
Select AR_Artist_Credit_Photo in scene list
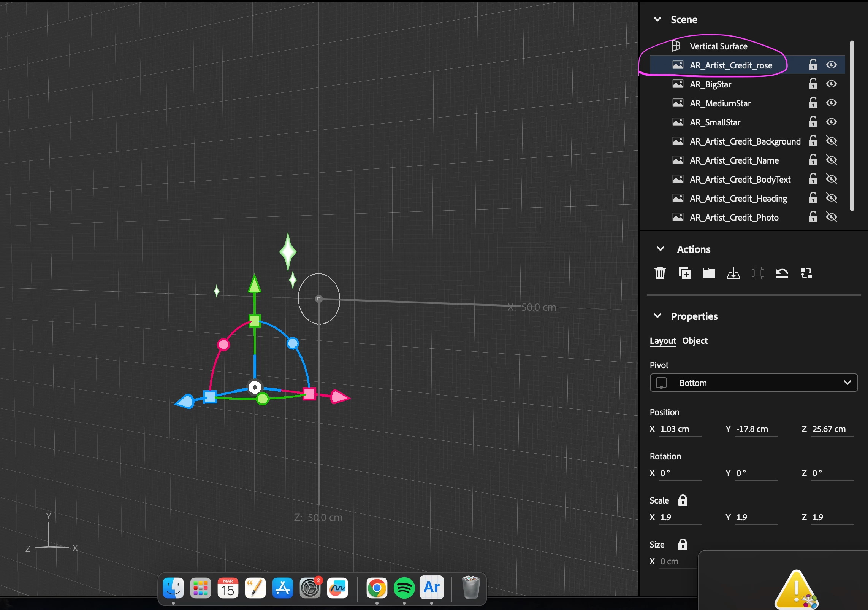click(734, 218)
